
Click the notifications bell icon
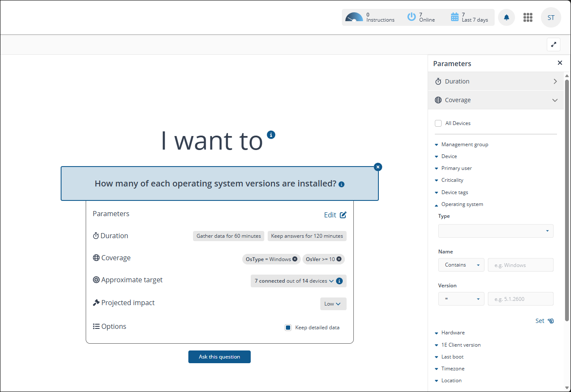click(x=506, y=17)
